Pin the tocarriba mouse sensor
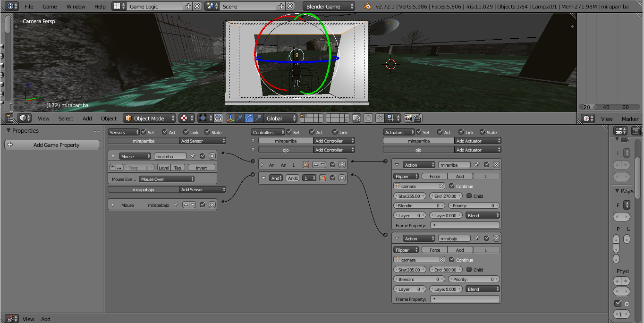The image size is (644, 323). pyautogui.click(x=193, y=156)
